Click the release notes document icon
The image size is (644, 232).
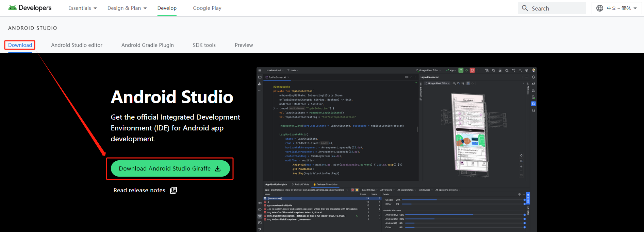tap(174, 190)
